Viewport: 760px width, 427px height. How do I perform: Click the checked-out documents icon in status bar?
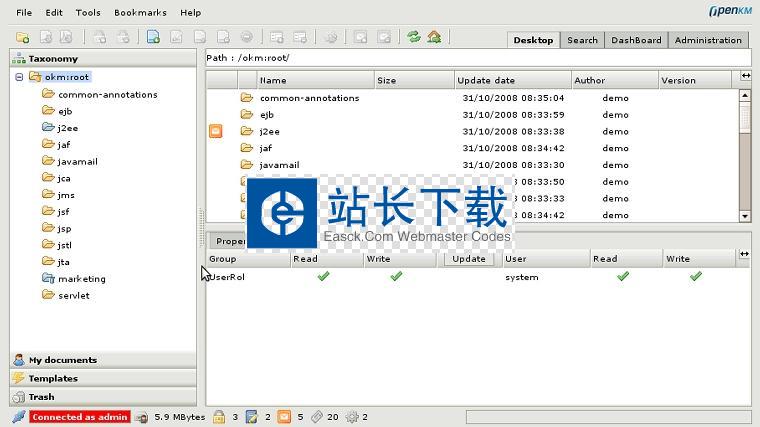252,416
